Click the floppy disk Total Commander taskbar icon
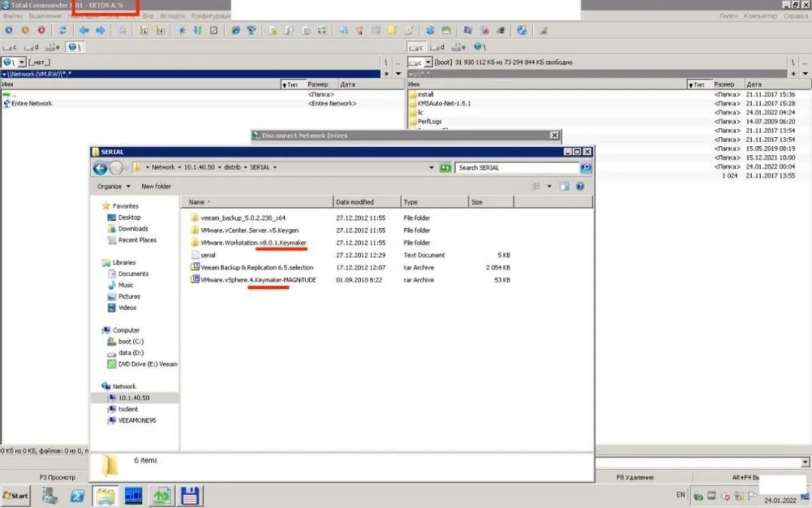This screenshot has width=812, height=508. (x=189, y=496)
